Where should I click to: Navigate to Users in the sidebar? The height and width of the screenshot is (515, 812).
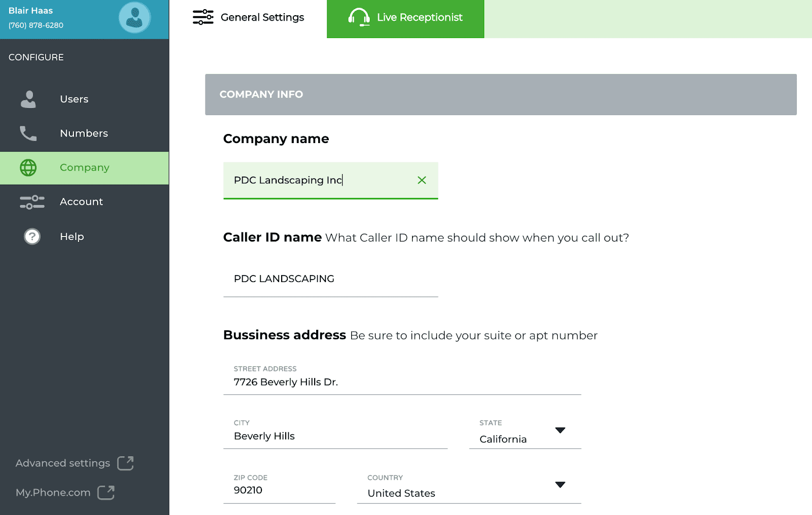point(74,99)
